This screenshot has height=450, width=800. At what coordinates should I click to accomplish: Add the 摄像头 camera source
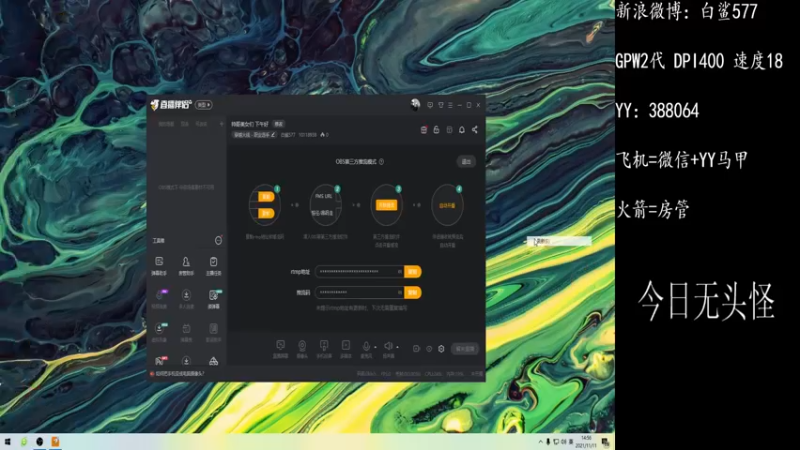click(x=302, y=348)
